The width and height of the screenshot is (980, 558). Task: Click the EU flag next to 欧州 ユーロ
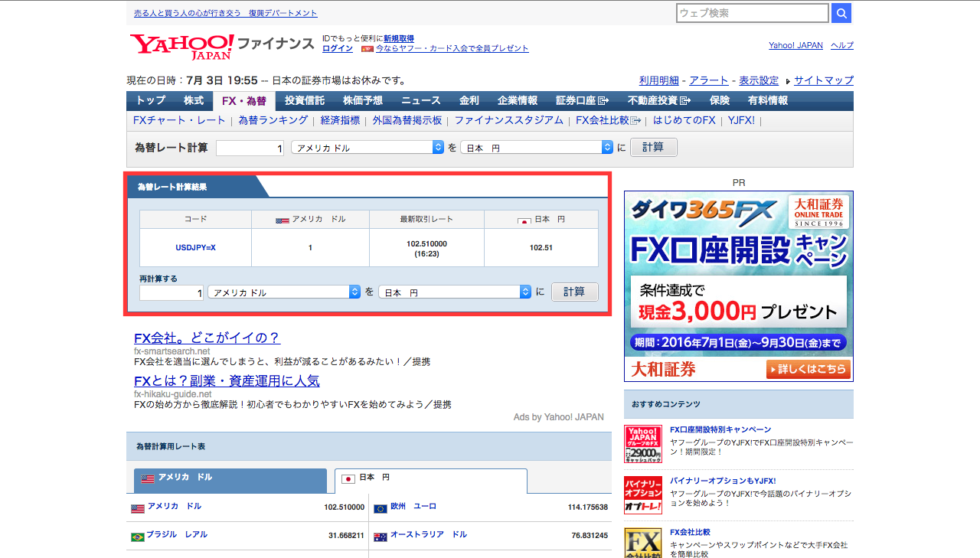[381, 509]
